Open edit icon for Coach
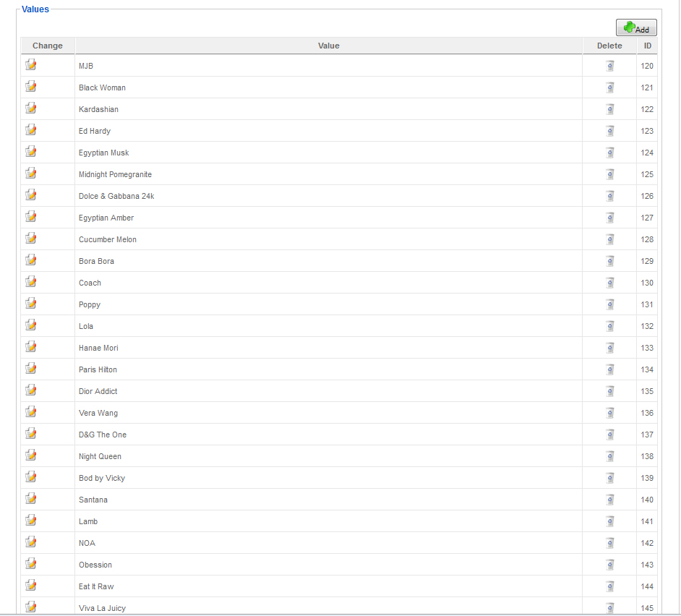The image size is (681, 616). pyautogui.click(x=31, y=282)
